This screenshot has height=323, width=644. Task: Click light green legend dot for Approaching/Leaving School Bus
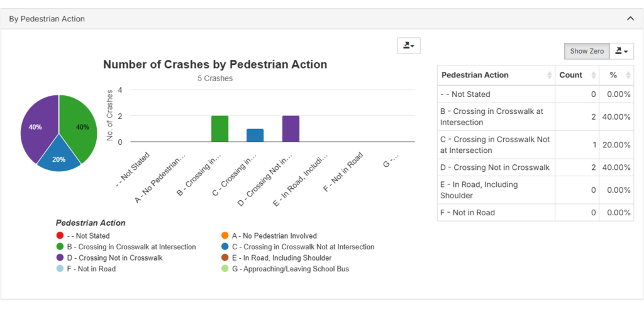tap(225, 269)
